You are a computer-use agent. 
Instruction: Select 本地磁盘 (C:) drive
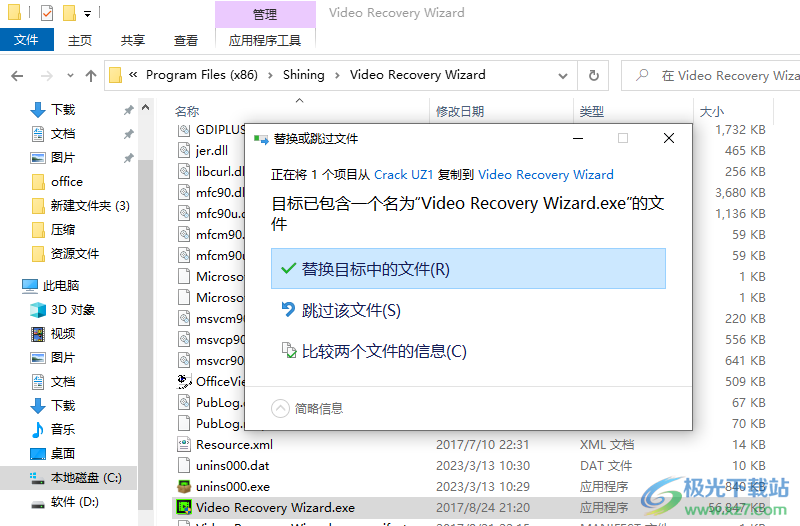86,478
